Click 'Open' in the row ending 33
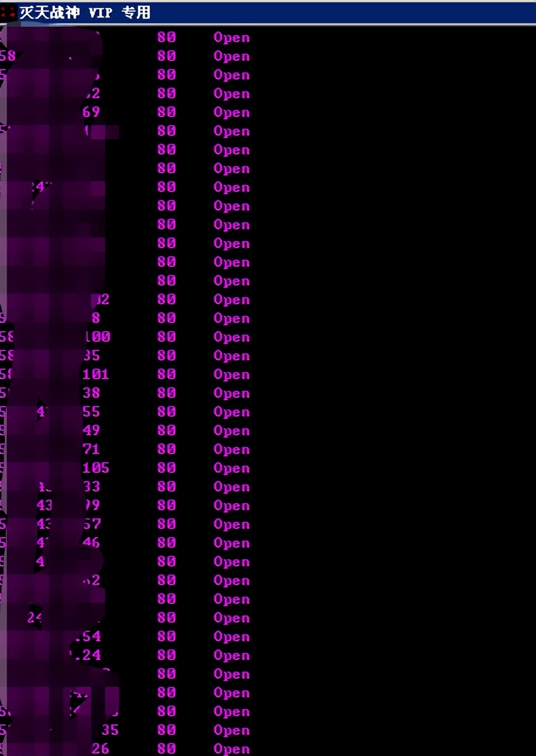This screenshot has height=756, width=536. pyautogui.click(x=232, y=487)
